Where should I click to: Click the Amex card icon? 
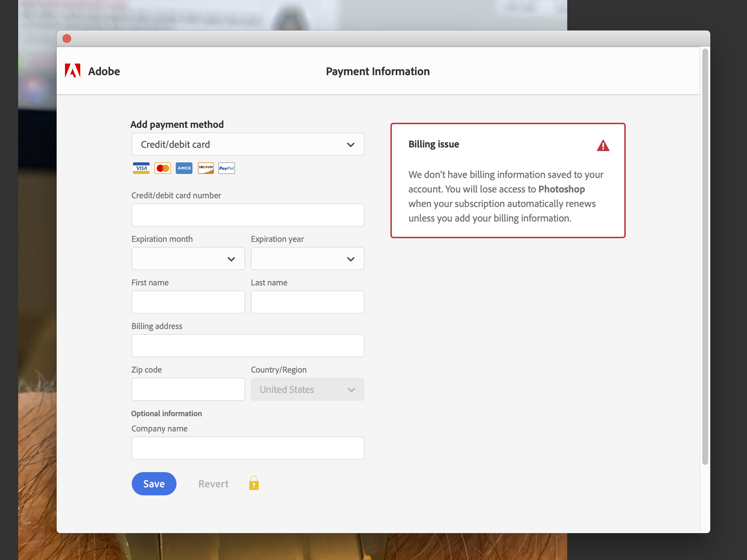(184, 168)
